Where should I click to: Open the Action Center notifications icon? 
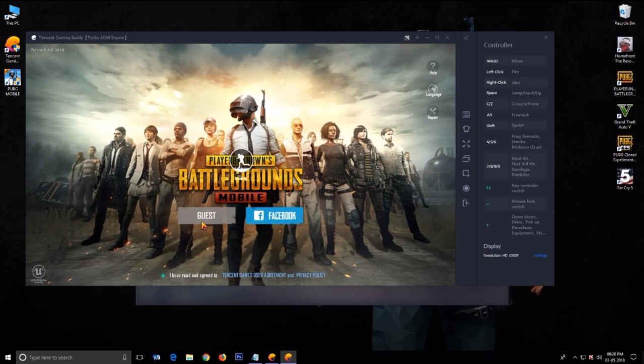tap(634, 357)
